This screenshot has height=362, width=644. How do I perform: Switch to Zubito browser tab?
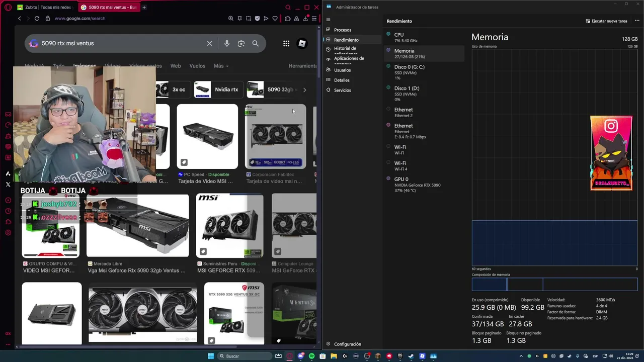tap(44, 8)
